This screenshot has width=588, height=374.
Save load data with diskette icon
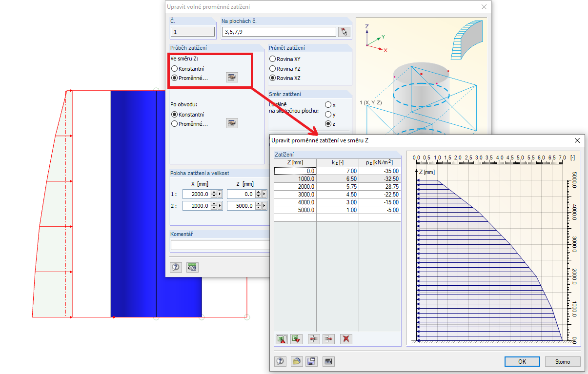click(x=311, y=361)
